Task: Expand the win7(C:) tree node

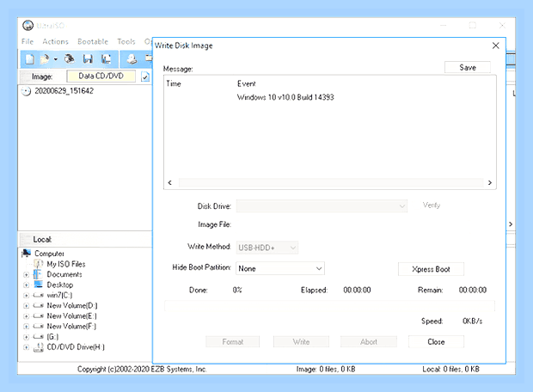Action: pos(26,296)
